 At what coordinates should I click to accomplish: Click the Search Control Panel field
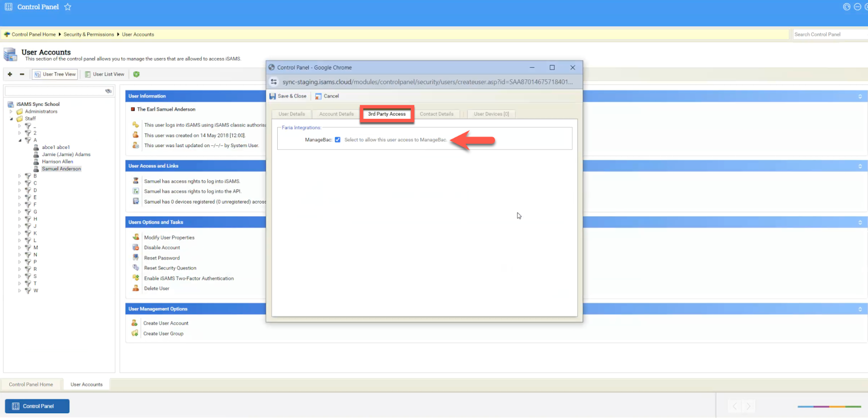click(x=828, y=34)
